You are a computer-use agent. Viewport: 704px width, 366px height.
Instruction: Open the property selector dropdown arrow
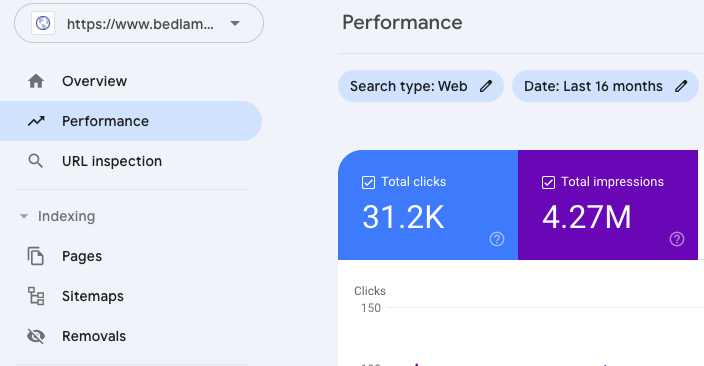tap(235, 23)
